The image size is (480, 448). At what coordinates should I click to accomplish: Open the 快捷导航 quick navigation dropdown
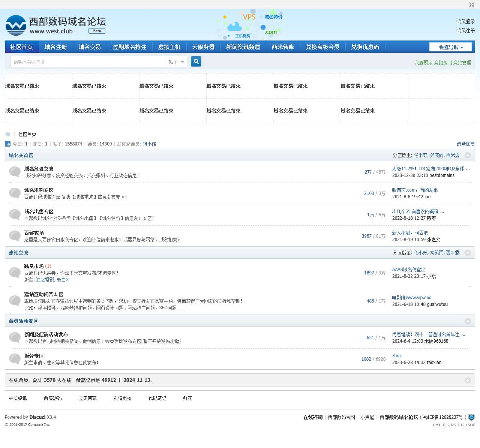pos(451,47)
